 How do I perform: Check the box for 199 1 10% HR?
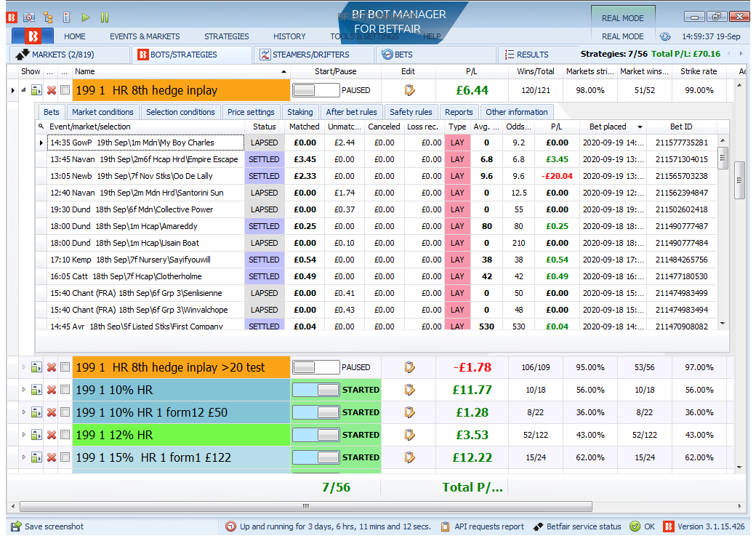click(65, 390)
